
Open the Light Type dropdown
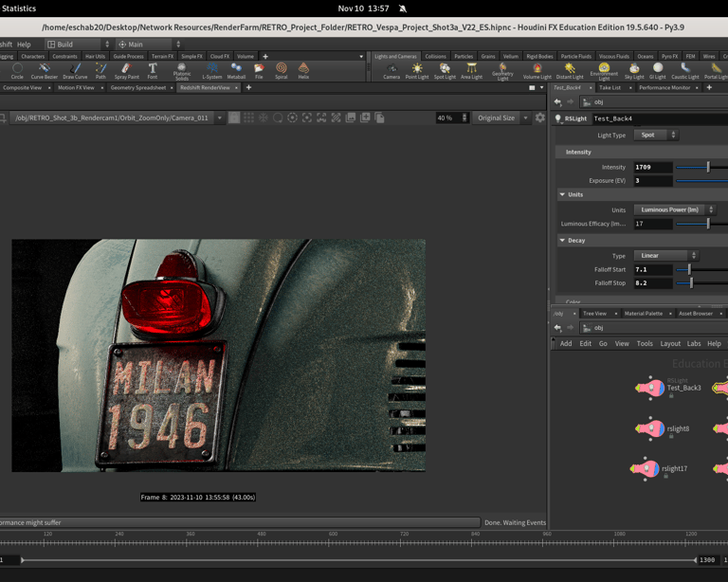(653, 135)
